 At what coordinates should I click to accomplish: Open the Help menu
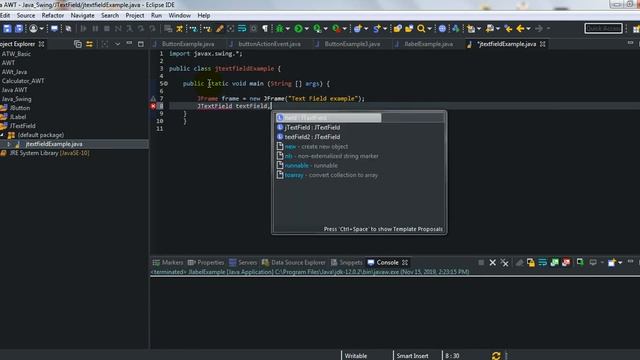coord(204,16)
